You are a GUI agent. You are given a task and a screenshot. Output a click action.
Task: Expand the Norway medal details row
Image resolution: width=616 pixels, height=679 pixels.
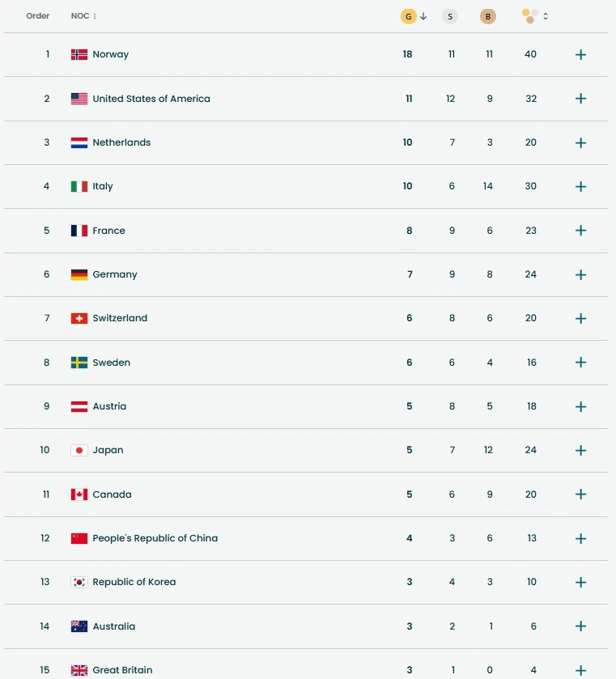point(580,55)
